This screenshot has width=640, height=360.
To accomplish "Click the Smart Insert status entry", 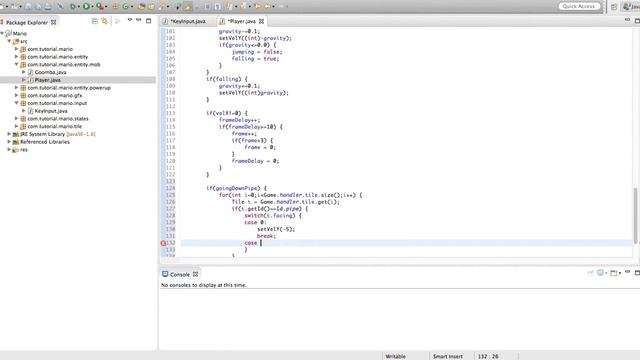I will 447,356.
